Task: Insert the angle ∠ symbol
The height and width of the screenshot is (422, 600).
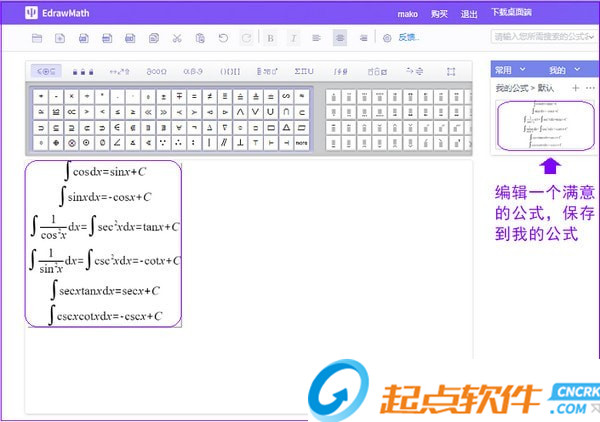Action: click(117, 143)
